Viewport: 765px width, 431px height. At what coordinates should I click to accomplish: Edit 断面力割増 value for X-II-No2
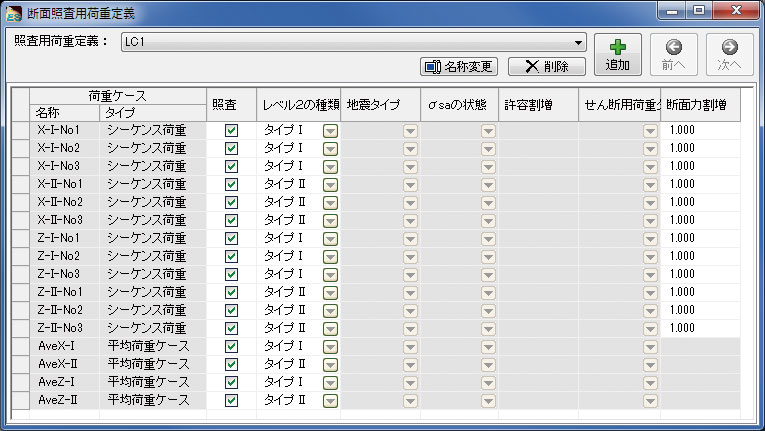(701, 202)
